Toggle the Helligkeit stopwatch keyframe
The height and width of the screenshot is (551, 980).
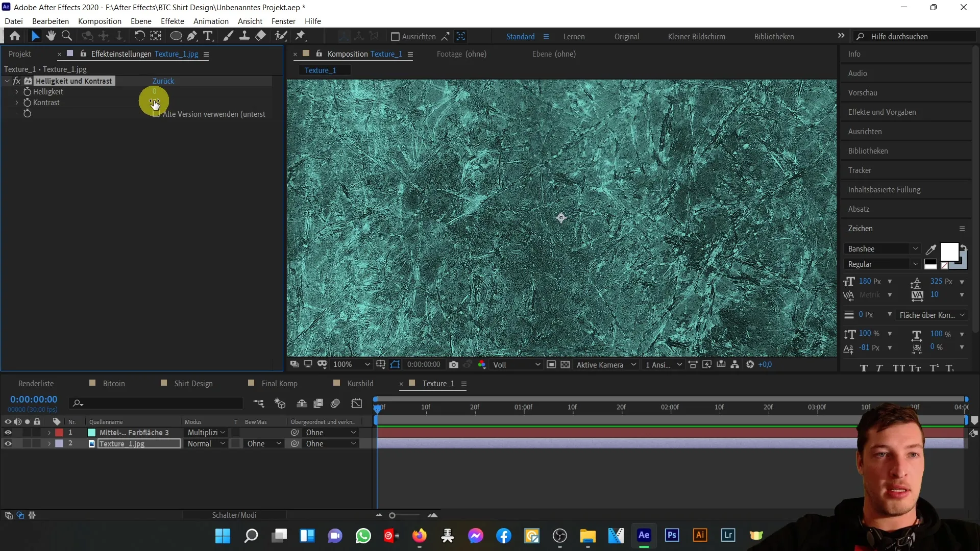pos(28,92)
